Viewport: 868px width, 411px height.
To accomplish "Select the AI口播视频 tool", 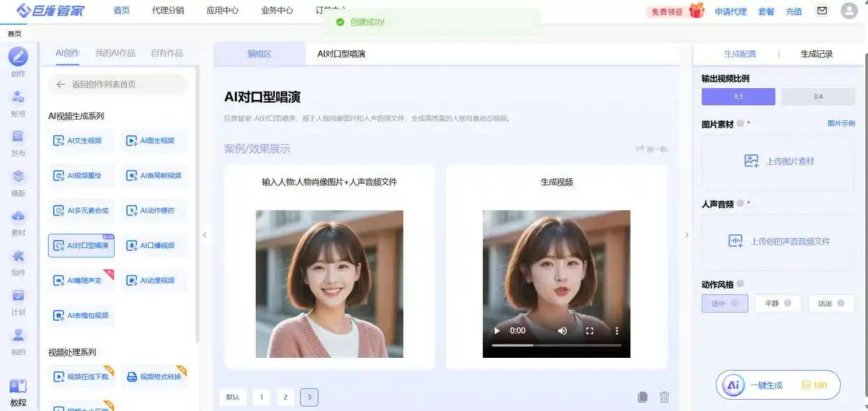I will [x=154, y=245].
